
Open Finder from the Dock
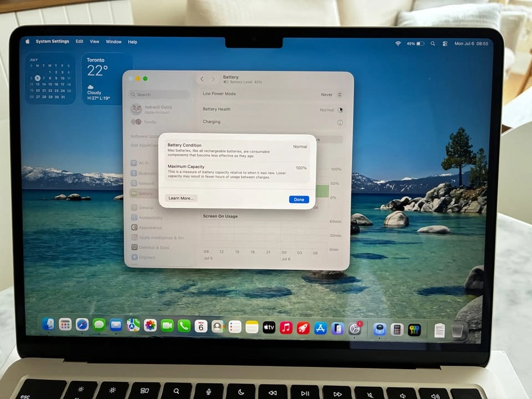[x=48, y=324]
